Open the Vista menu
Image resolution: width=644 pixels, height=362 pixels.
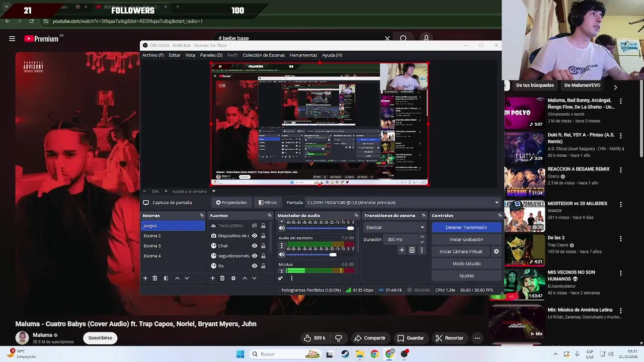190,55
